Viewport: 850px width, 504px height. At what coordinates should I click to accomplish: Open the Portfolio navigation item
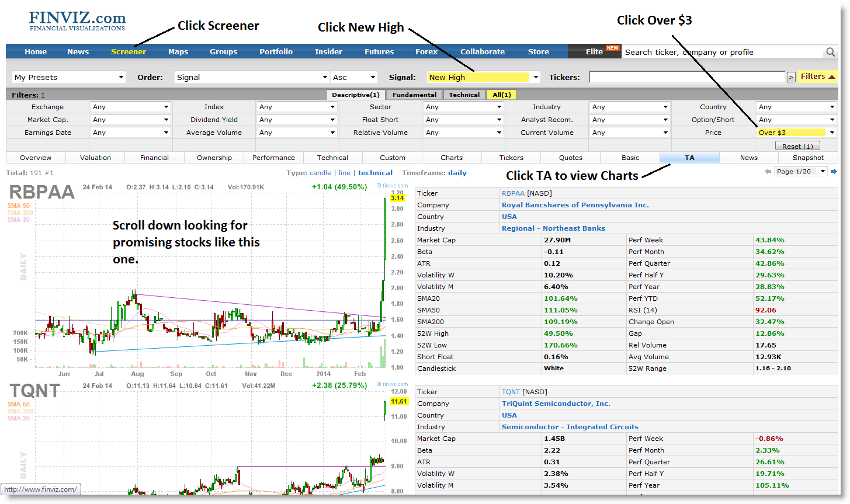pos(276,51)
